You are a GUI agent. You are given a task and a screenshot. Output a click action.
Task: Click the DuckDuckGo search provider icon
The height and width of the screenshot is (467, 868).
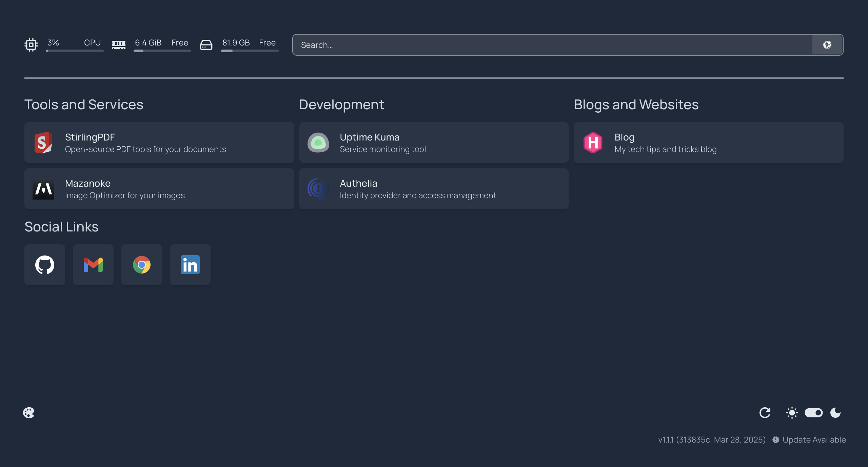827,45
